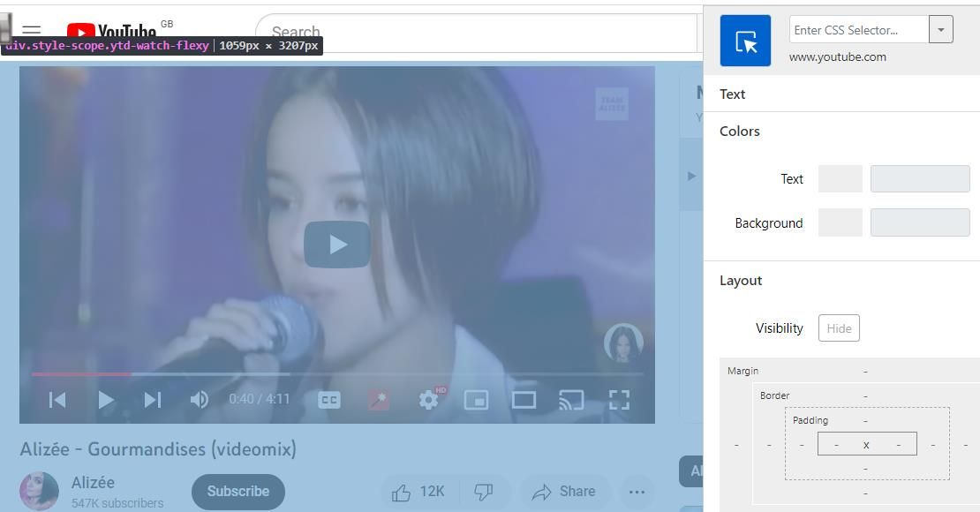Subscribe to the Alizée channel

tap(238, 492)
